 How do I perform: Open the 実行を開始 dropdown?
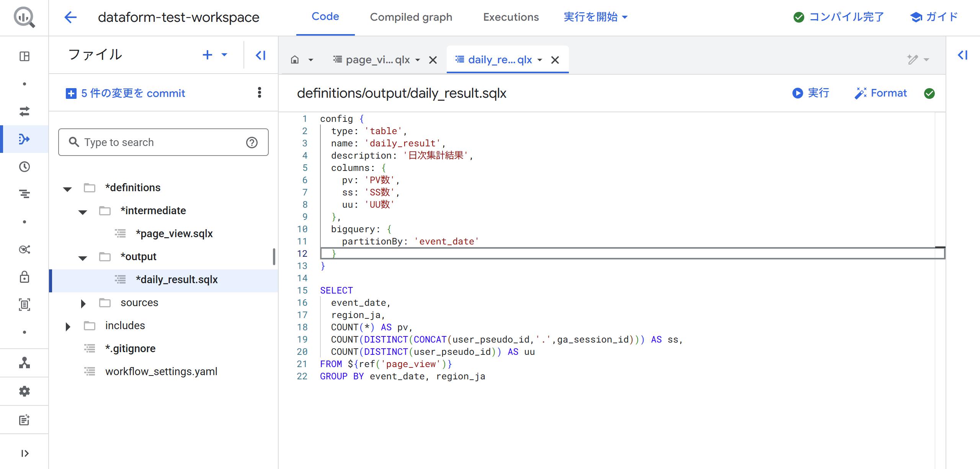pos(595,17)
